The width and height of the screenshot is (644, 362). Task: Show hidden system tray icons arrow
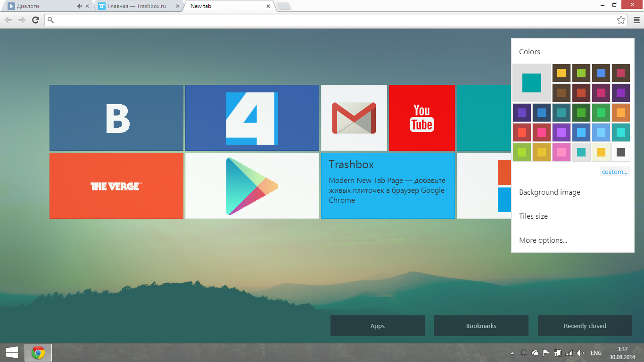click(x=512, y=353)
